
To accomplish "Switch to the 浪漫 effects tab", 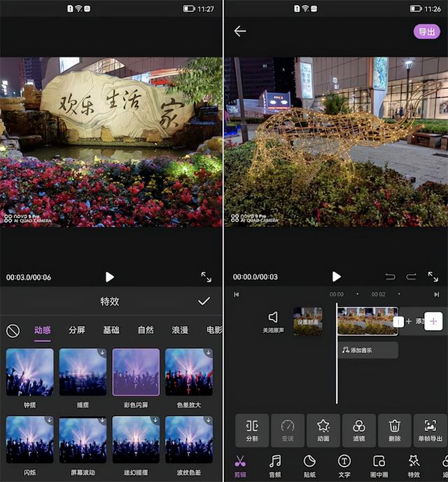I will click(181, 330).
